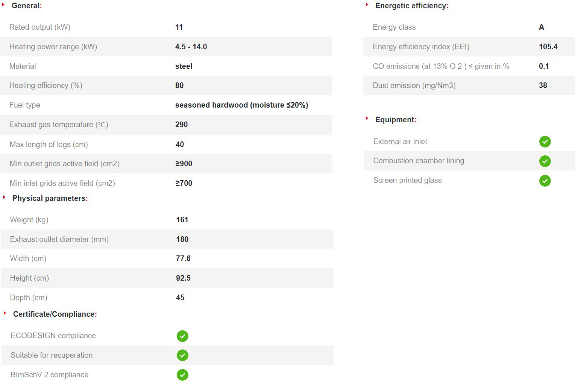Click the red arrow beside Energetic efficiency

point(367,5)
